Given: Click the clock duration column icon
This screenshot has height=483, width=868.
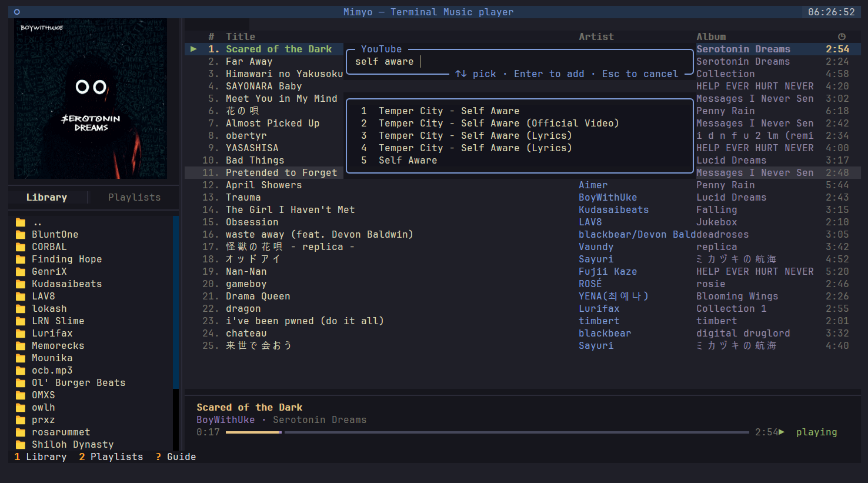Looking at the screenshot, I should tap(842, 36).
